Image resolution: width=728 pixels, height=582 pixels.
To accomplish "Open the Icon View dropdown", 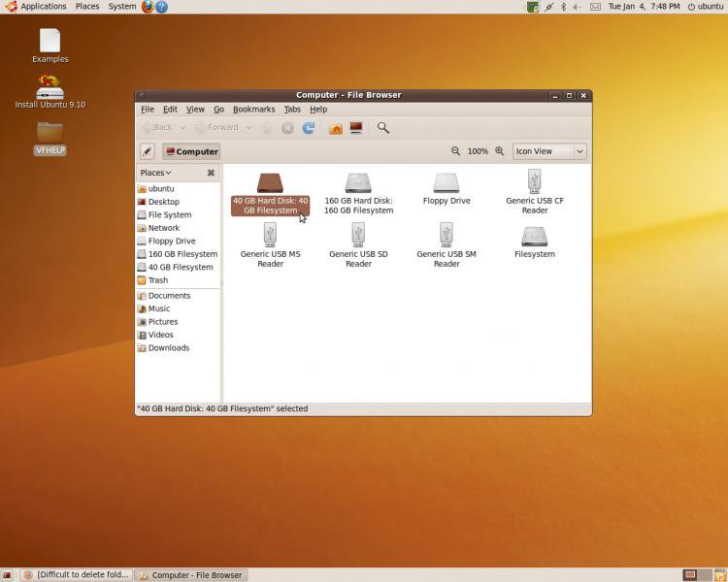I will click(549, 151).
